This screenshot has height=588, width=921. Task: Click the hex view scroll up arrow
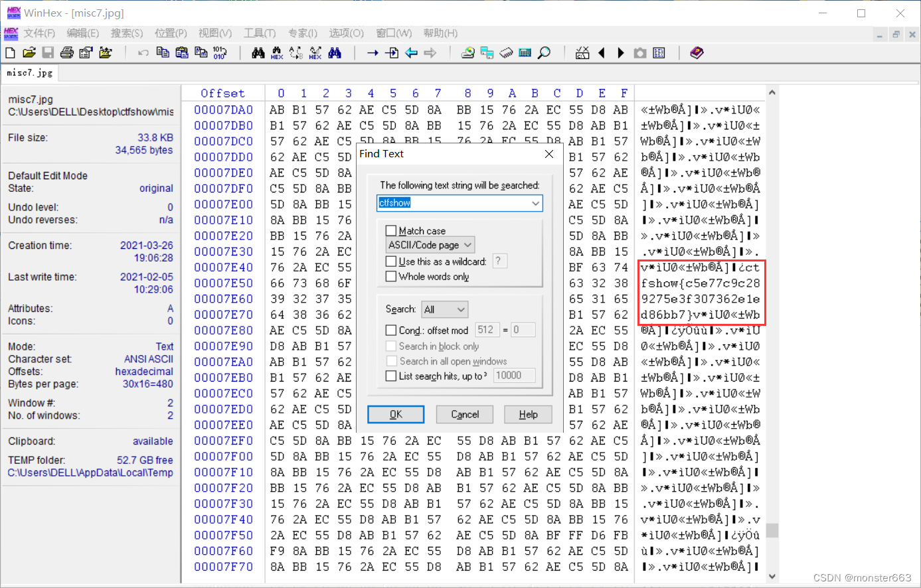[x=772, y=92]
